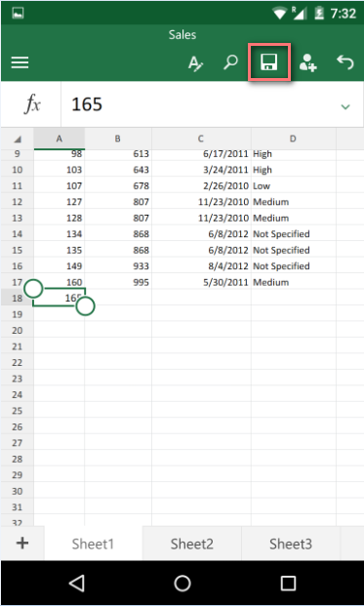
Task: Open the hamburger navigation menu
Action: [x=20, y=62]
